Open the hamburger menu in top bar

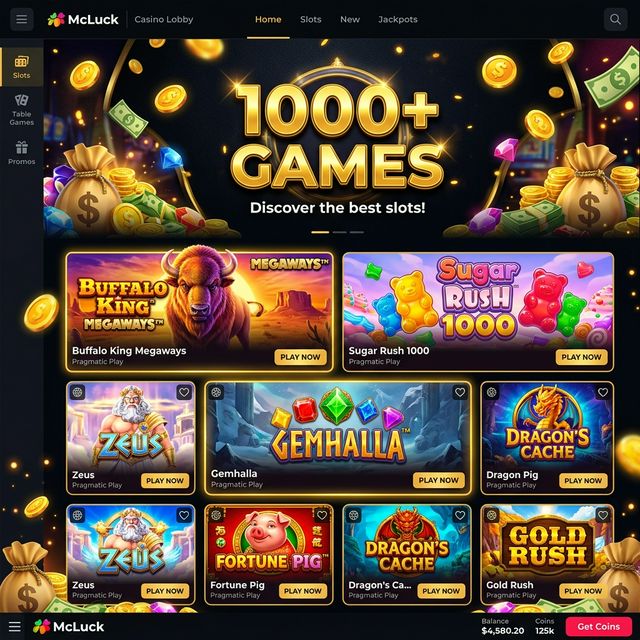[22, 19]
